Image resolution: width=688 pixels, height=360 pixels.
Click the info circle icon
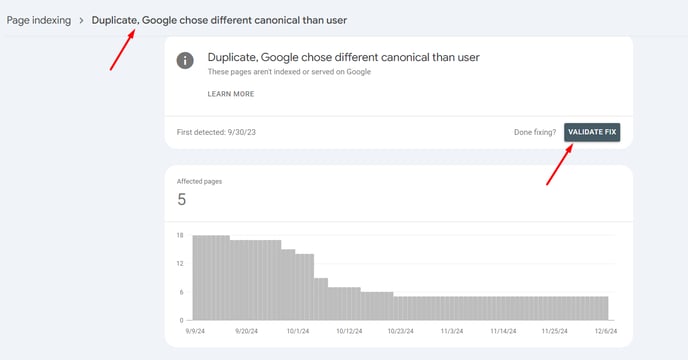click(x=185, y=60)
